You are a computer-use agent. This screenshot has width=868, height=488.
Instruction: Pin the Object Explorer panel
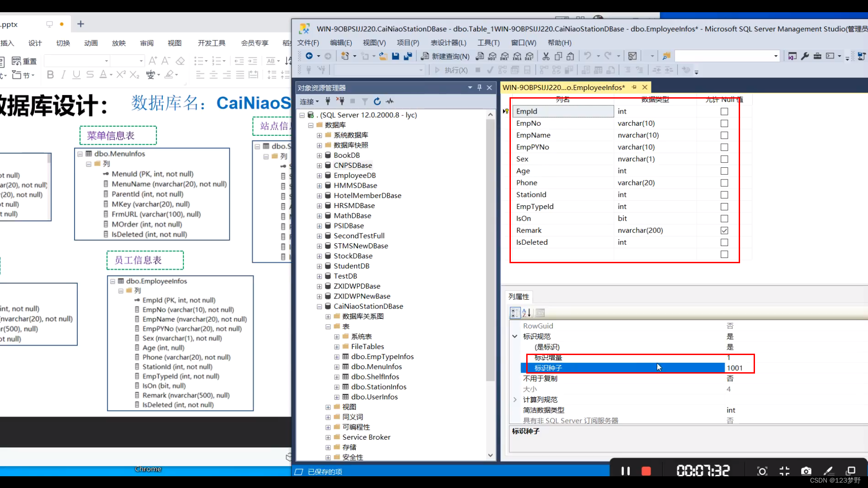click(x=480, y=88)
